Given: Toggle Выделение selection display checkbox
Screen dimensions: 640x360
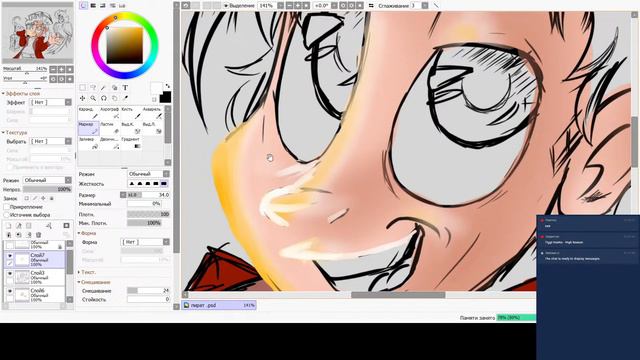Looking at the screenshot, I should tap(226, 6).
